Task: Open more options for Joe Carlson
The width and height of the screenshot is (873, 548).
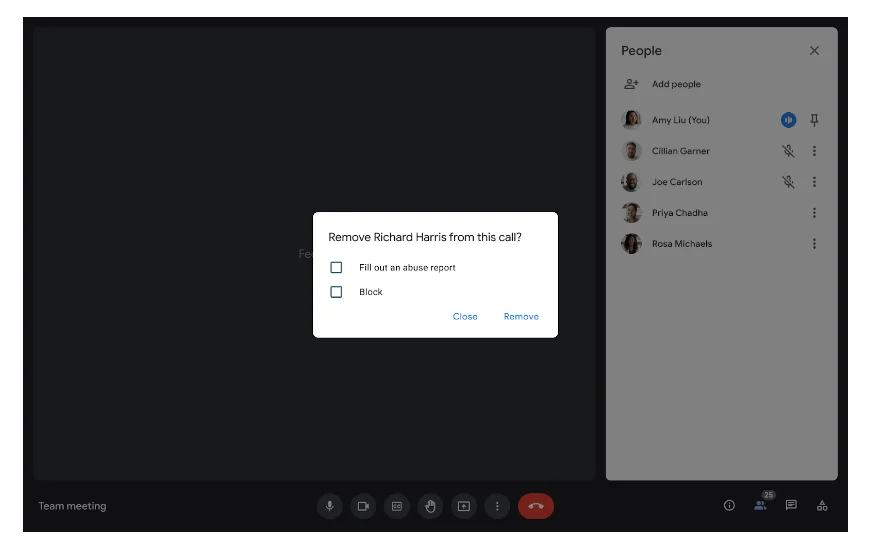Action: click(x=814, y=182)
